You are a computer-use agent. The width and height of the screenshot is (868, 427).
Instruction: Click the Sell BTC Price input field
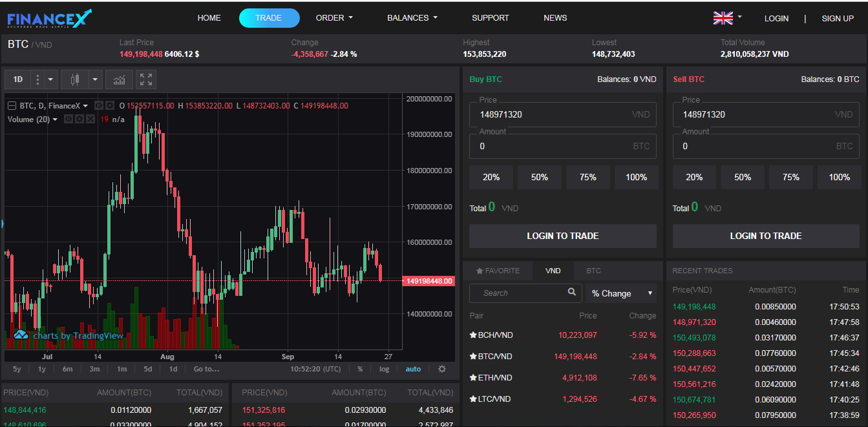[x=766, y=114]
